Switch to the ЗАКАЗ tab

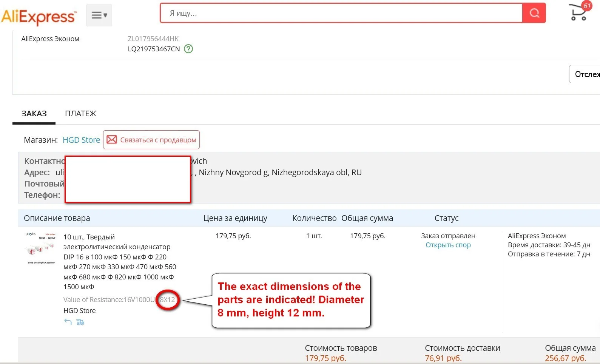34,114
